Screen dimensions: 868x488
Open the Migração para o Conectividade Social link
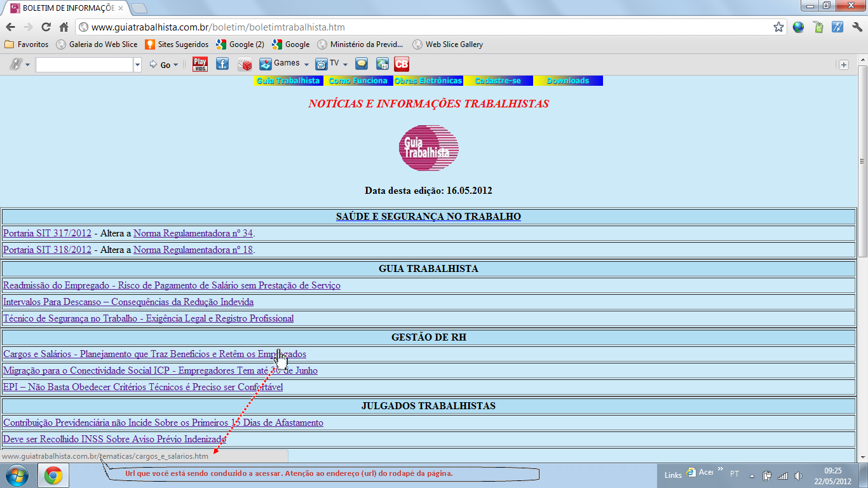pos(160,370)
